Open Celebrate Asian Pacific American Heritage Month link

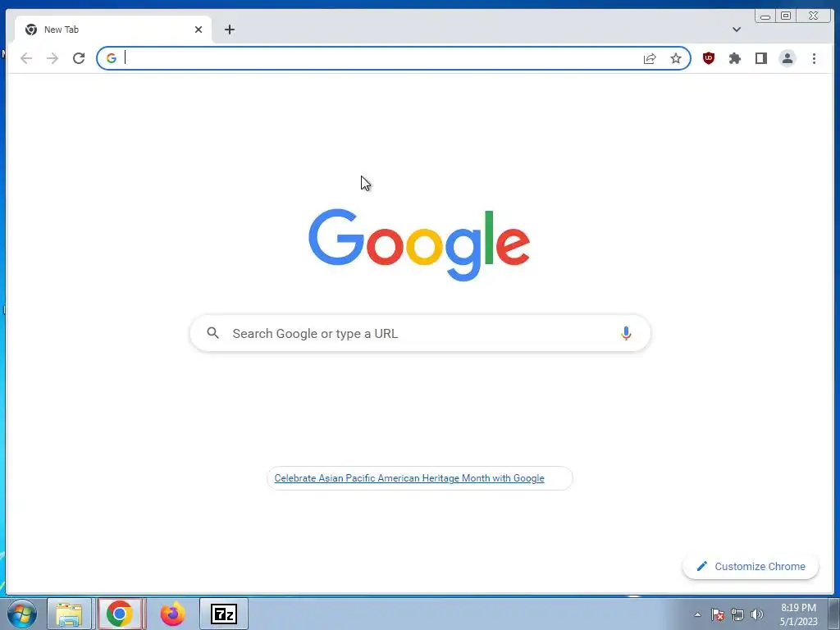(409, 478)
